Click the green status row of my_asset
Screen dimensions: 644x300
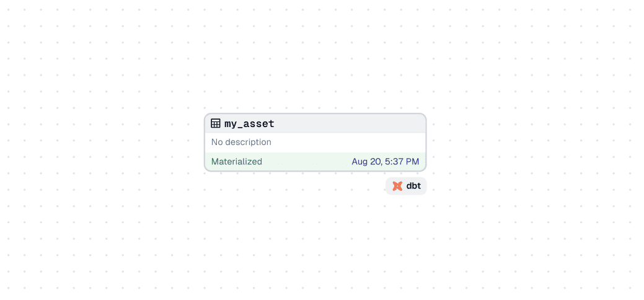tap(315, 162)
